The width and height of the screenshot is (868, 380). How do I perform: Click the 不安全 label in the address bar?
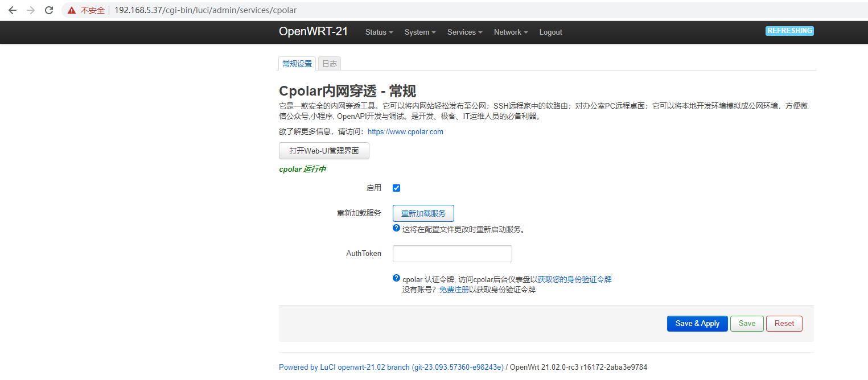[x=93, y=10]
